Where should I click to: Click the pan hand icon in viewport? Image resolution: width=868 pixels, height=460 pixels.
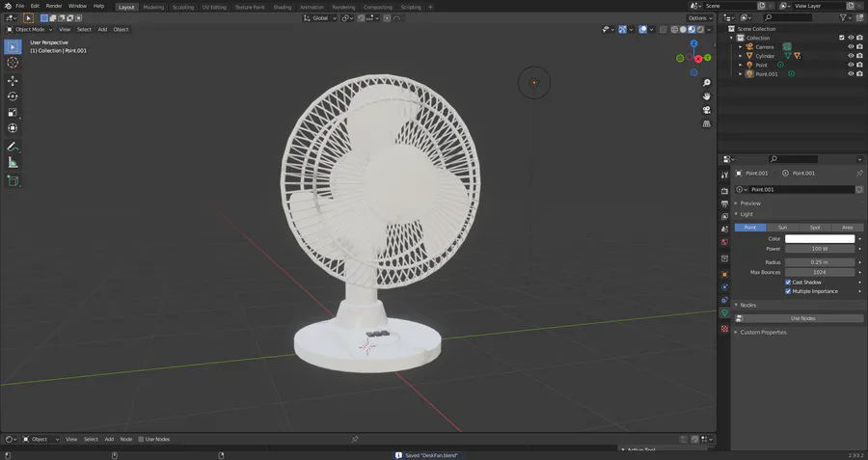coord(706,96)
